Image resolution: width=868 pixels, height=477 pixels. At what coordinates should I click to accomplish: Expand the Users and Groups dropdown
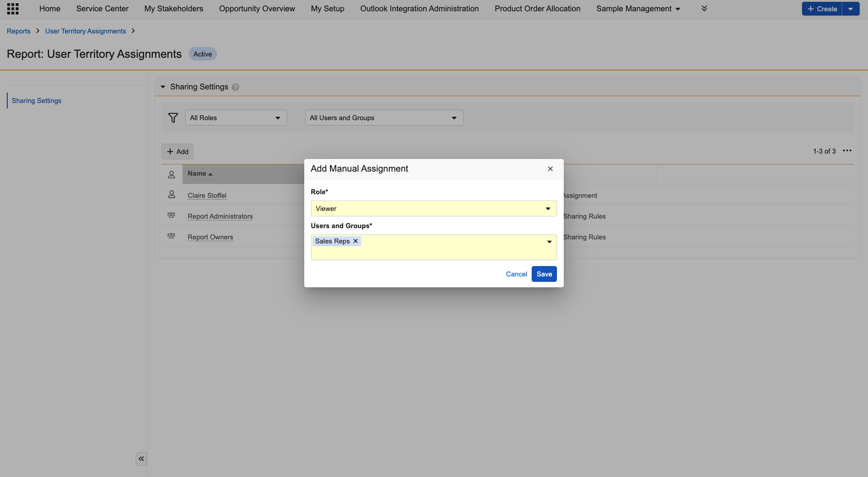pos(549,242)
